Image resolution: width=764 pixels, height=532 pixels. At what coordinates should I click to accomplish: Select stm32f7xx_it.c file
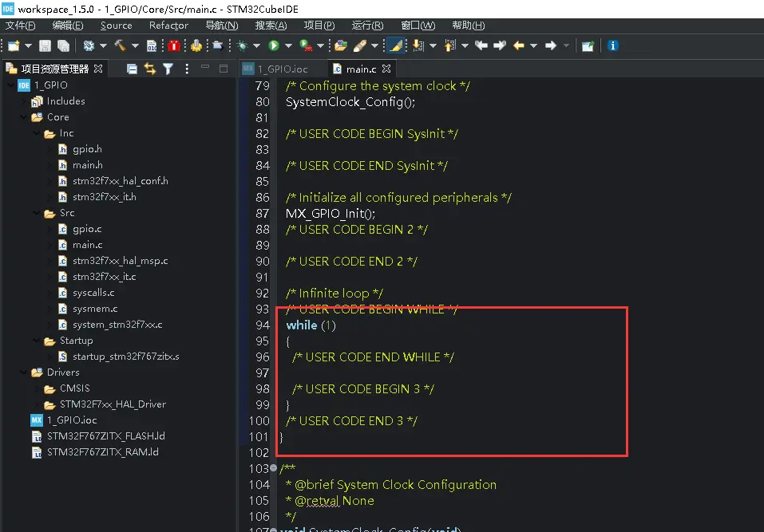pyautogui.click(x=104, y=277)
